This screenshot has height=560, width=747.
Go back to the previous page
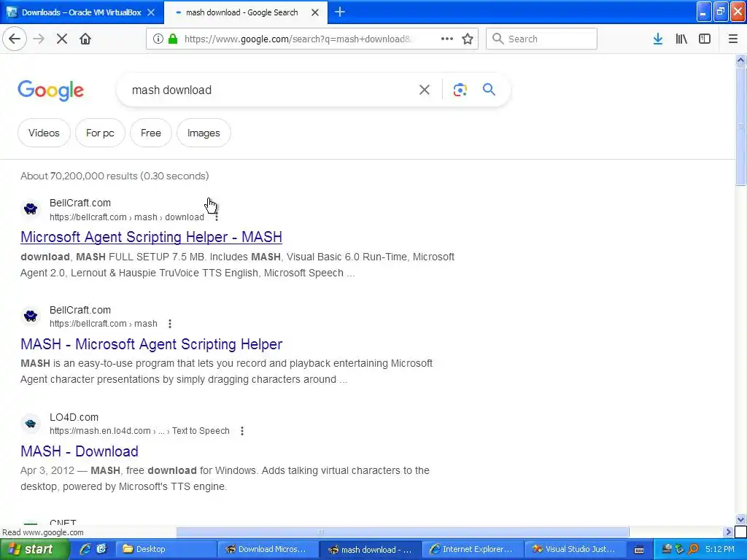click(x=15, y=39)
